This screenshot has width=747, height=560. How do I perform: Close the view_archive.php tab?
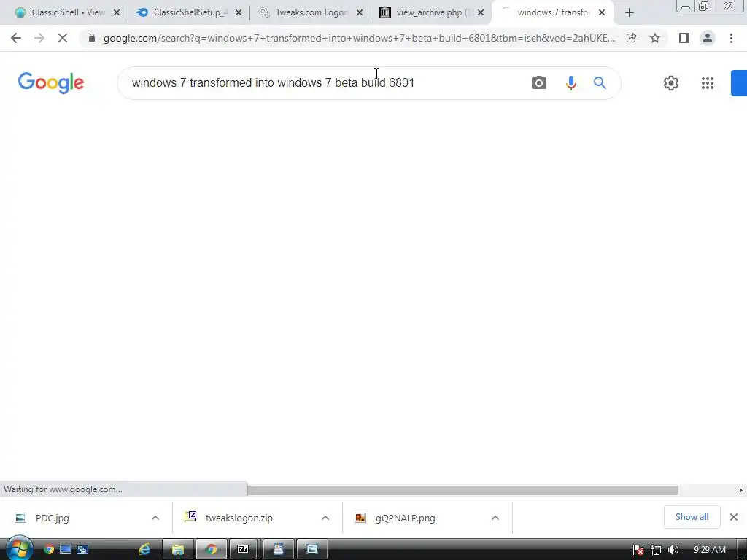(x=481, y=12)
